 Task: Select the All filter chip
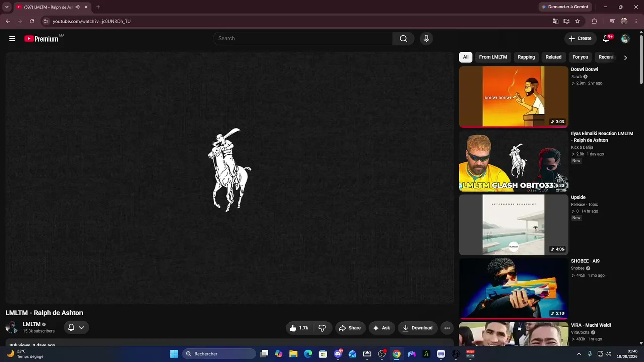coord(466,57)
